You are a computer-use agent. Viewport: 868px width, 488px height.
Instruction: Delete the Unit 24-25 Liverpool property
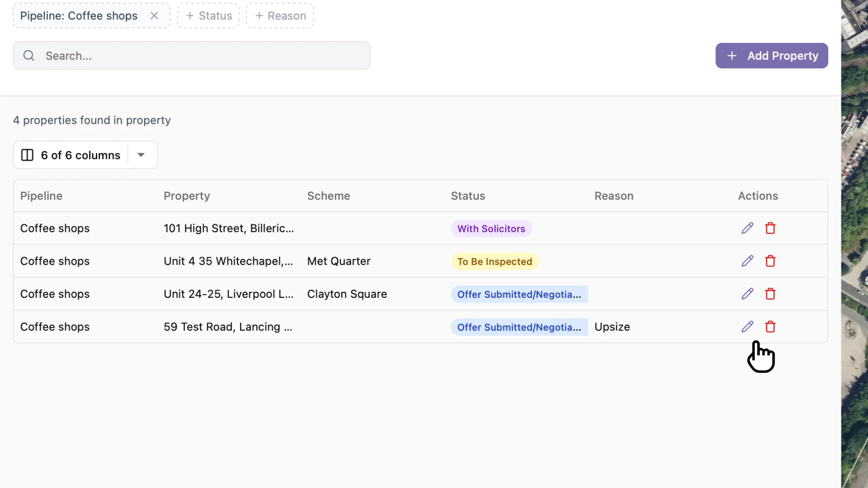(770, 294)
